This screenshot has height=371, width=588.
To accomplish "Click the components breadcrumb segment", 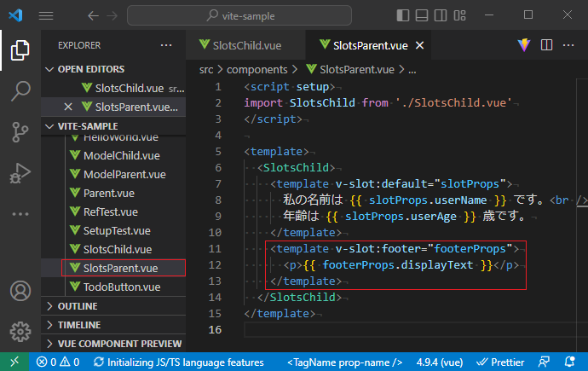I will [x=257, y=70].
